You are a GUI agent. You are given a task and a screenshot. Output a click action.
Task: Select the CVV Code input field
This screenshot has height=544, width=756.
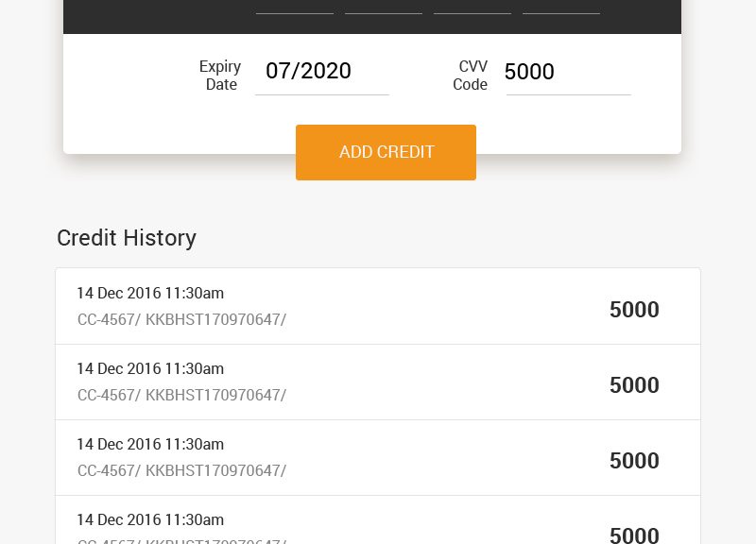(569, 72)
